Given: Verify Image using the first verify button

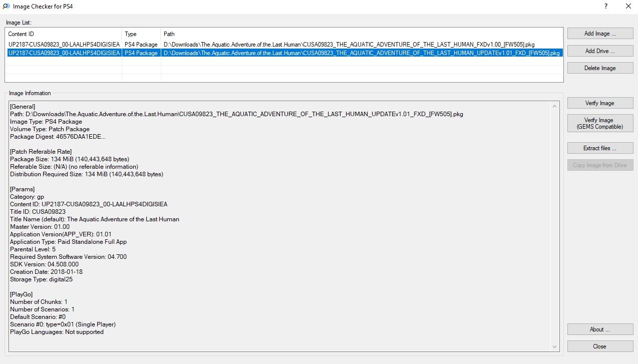Looking at the screenshot, I should tap(600, 103).
